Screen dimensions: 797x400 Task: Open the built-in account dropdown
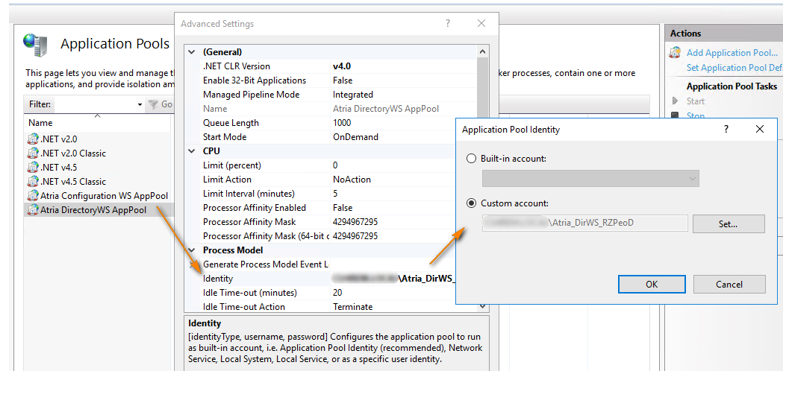click(x=590, y=179)
